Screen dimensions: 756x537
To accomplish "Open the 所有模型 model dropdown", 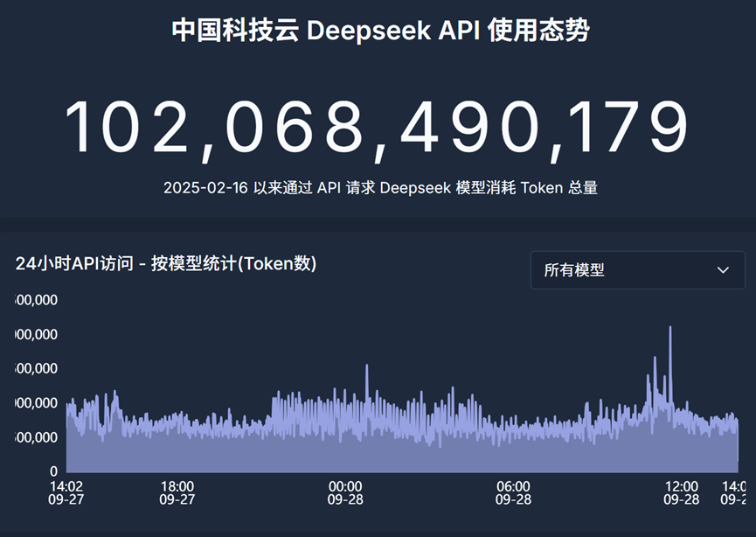I will [636, 270].
